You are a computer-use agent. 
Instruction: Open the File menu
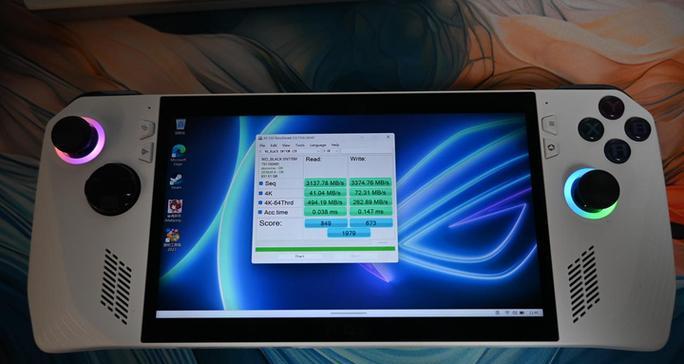(263, 145)
